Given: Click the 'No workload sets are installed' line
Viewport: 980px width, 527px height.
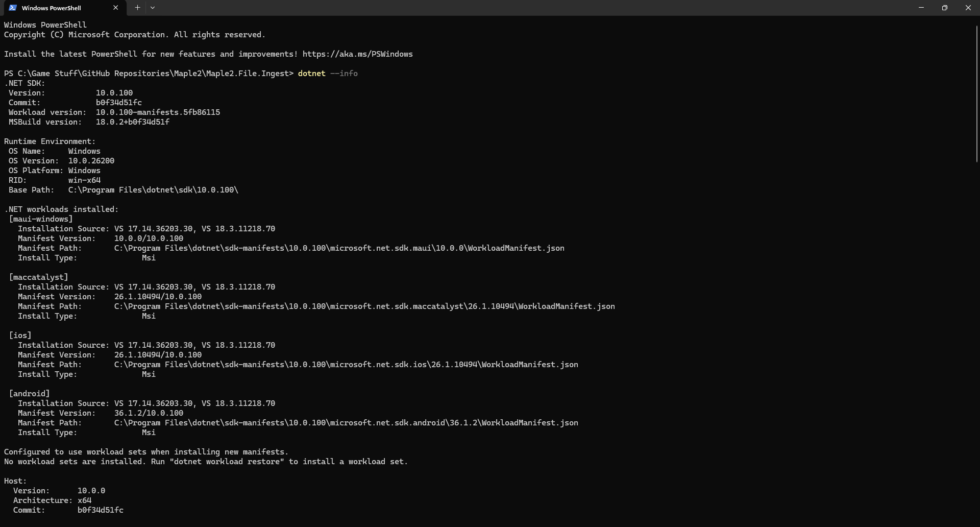Looking at the screenshot, I should tap(206, 462).
